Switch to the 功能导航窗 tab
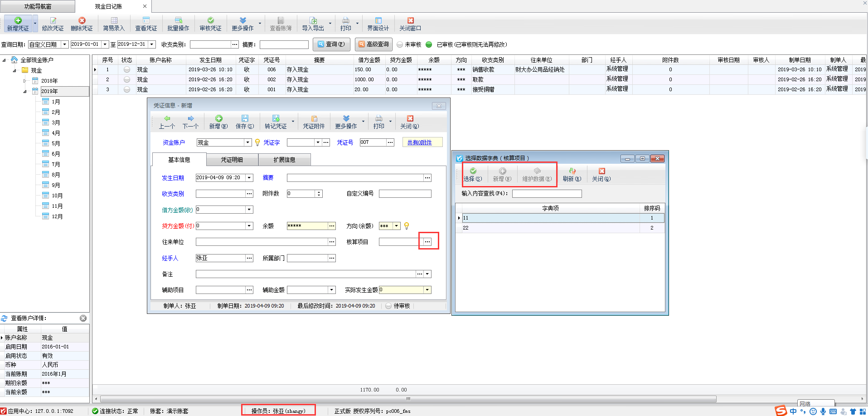This screenshot has height=416, width=868. [x=37, y=6]
